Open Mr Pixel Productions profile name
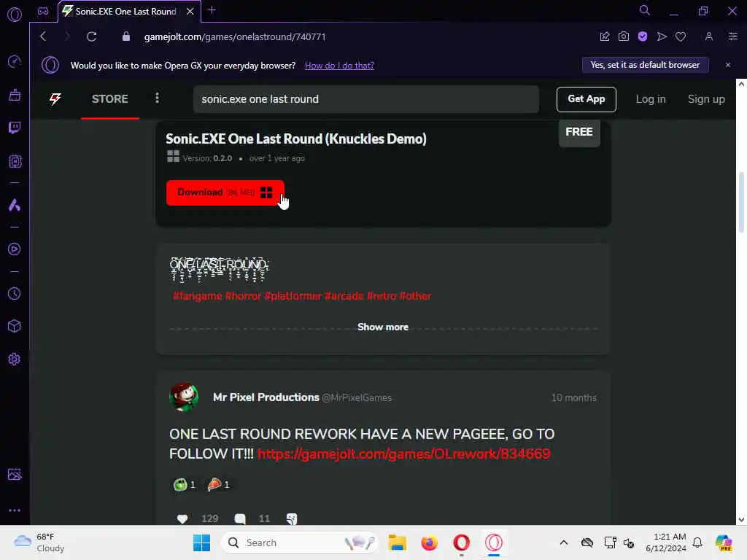747x560 pixels. (x=266, y=397)
